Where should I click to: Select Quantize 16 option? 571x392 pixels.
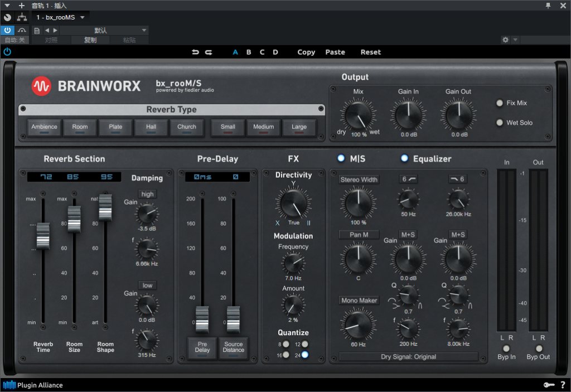point(286,355)
